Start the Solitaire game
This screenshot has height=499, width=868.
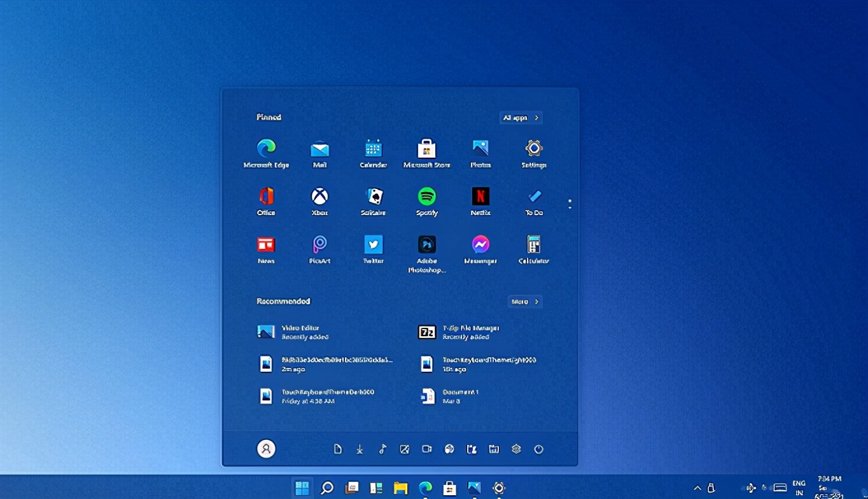(373, 202)
